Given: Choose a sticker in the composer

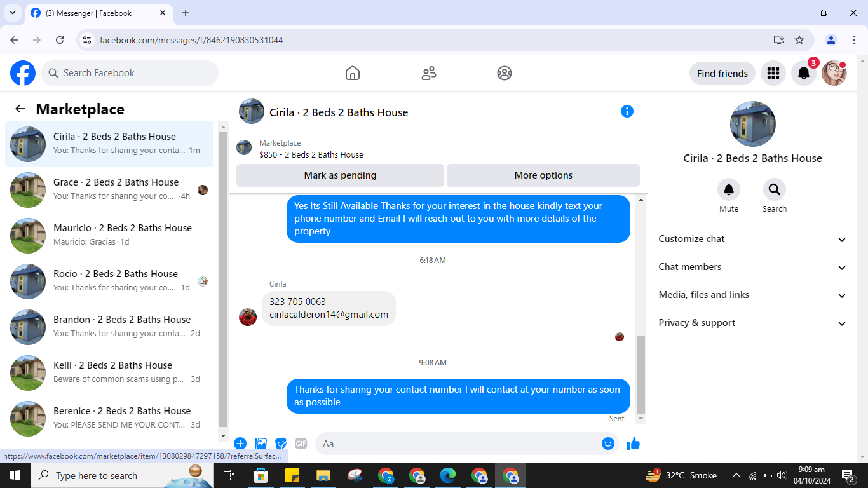Looking at the screenshot, I should pyautogui.click(x=281, y=444).
